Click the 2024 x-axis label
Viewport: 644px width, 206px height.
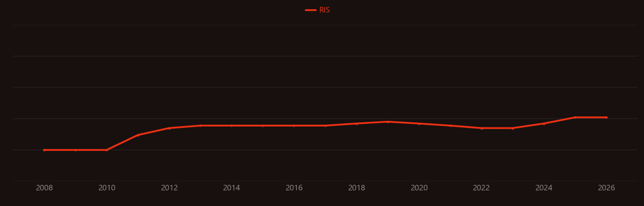(x=544, y=188)
